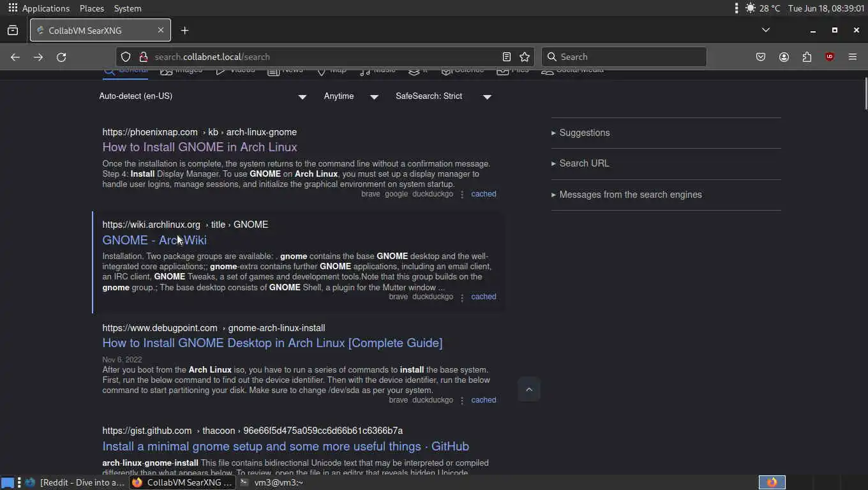868x490 pixels.
Task: Click the vertical dots panel indicator
Action: (x=737, y=8)
